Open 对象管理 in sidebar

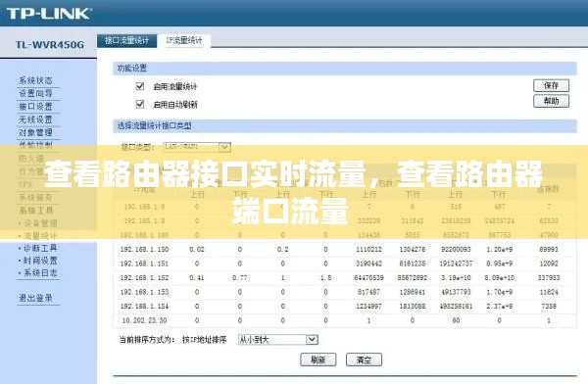(x=35, y=132)
